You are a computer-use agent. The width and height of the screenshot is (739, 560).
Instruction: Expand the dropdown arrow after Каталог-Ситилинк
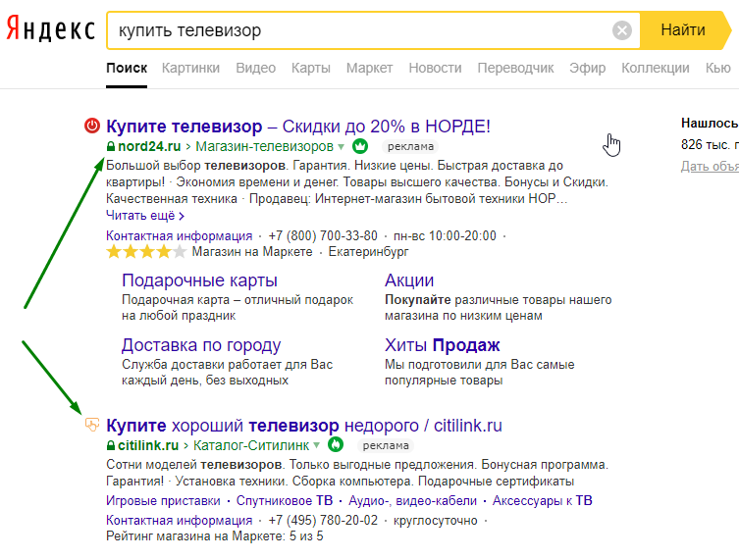(x=317, y=445)
